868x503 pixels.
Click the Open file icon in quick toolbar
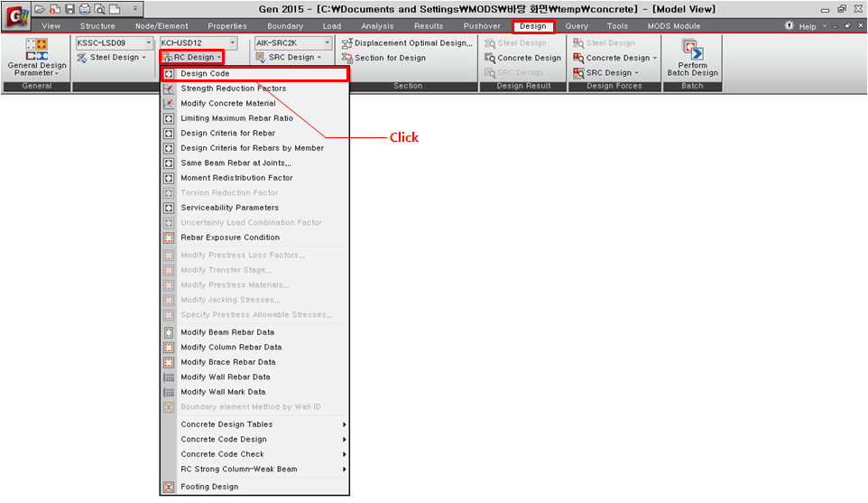point(40,9)
